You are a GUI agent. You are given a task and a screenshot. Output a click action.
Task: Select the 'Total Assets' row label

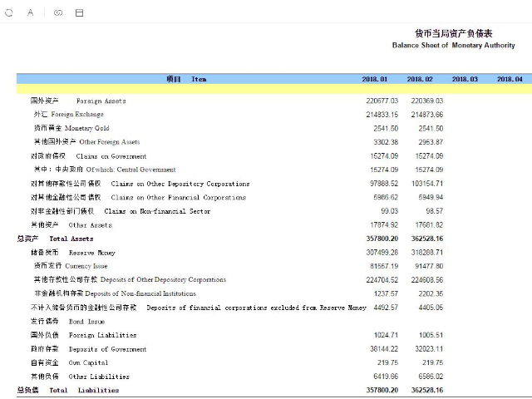point(71,239)
